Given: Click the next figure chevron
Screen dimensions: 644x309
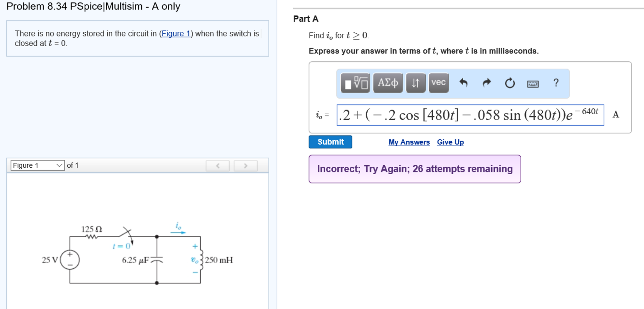Looking at the screenshot, I should point(246,165).
